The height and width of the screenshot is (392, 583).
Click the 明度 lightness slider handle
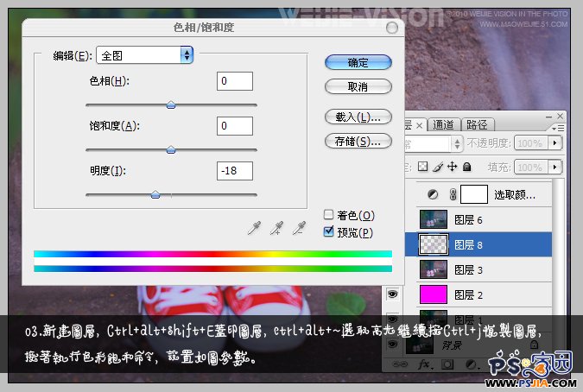(155, 194)
